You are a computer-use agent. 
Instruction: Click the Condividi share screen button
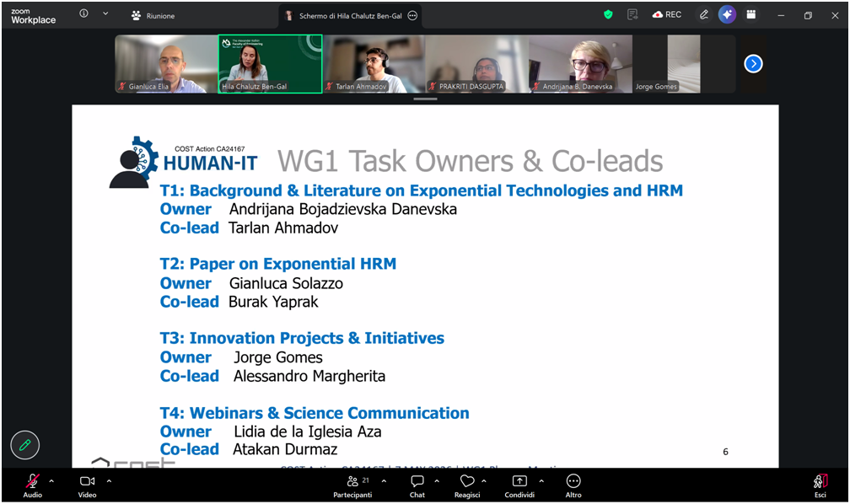tap(519, 486)
